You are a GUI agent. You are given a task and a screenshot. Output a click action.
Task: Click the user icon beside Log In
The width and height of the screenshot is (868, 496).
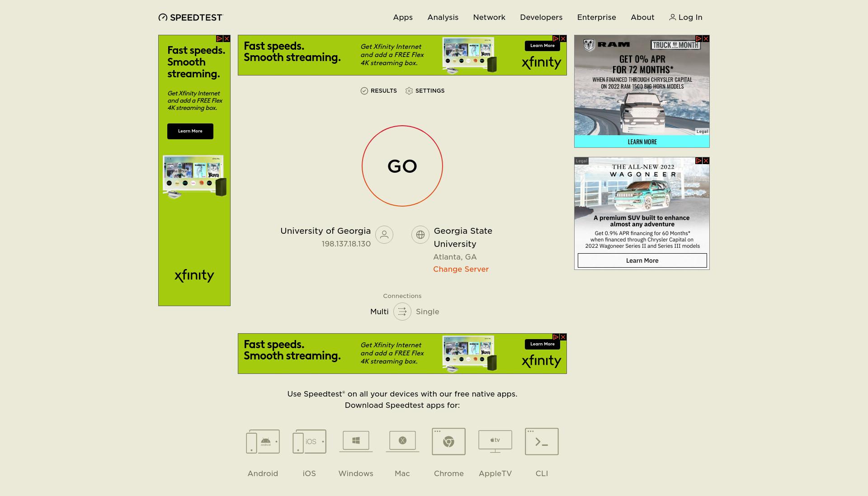click(x=672, y=17)
